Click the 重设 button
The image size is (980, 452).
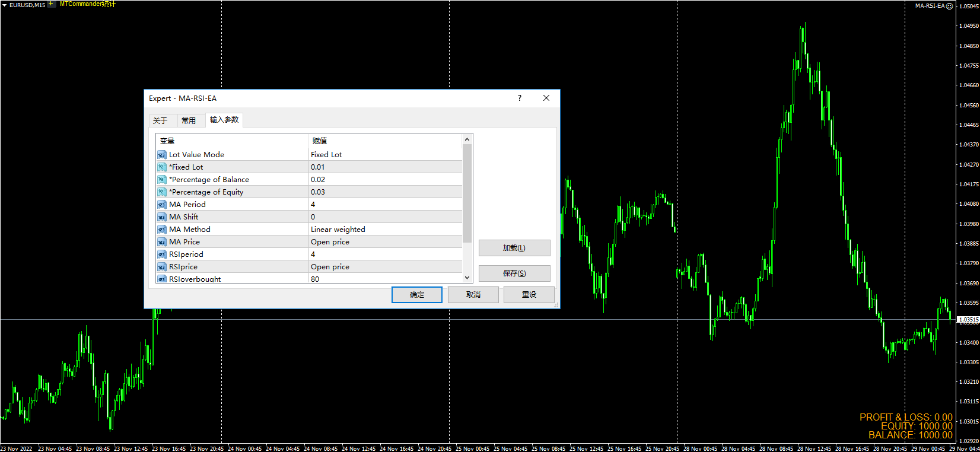point(529,295)
